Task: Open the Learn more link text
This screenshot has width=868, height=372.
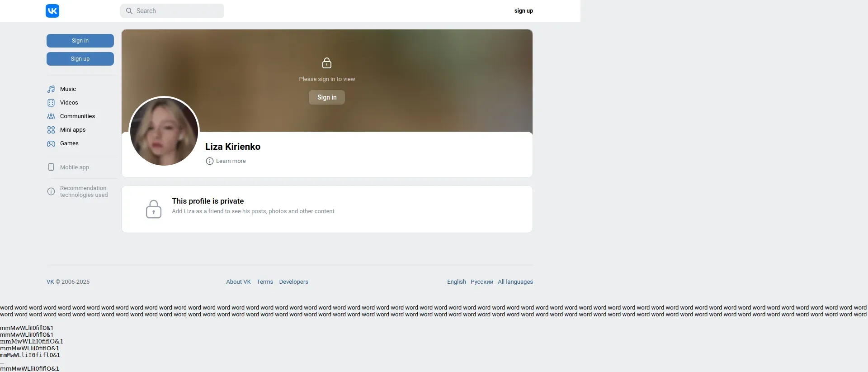Action: click(x=231, y=161)
